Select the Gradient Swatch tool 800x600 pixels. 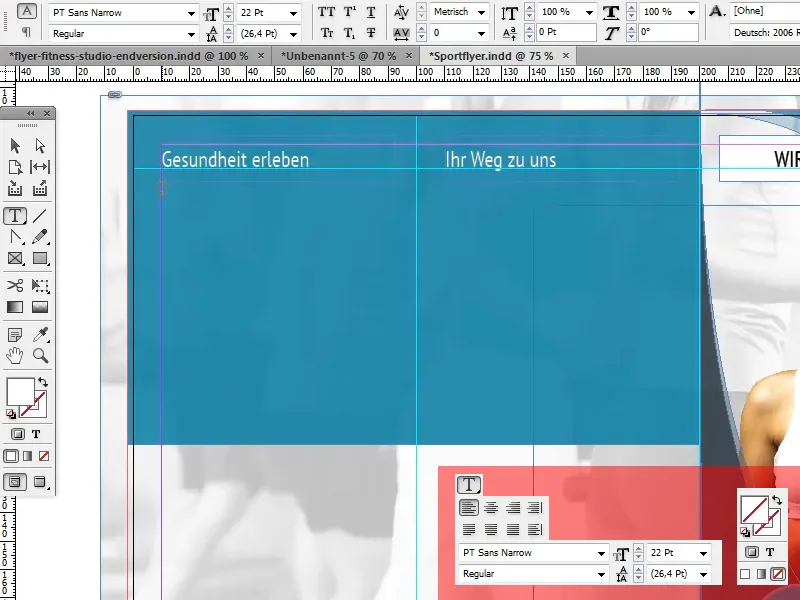click(15, 307)
